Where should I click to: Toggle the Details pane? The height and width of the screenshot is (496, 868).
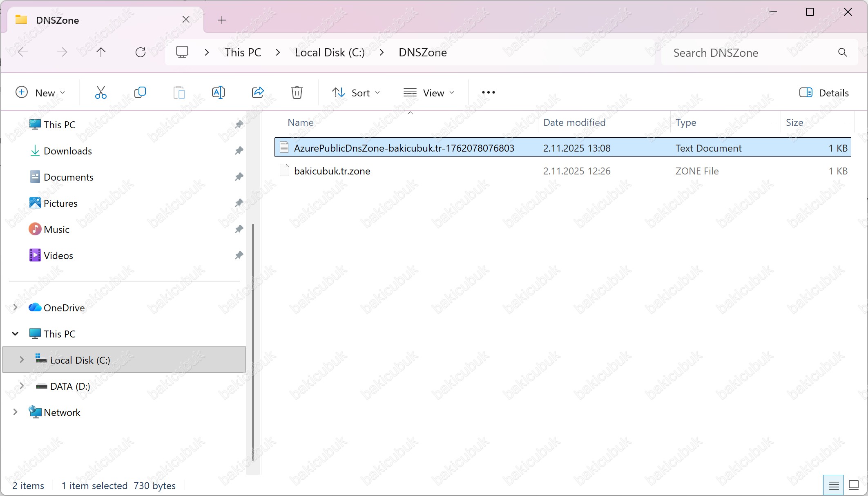(824, 93)
